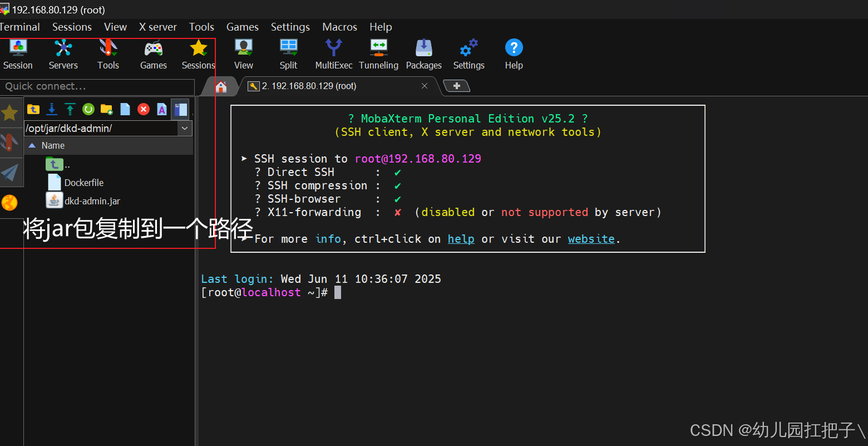Click the terminal prompt cursor
868x446 pixels.
(338, 292)
